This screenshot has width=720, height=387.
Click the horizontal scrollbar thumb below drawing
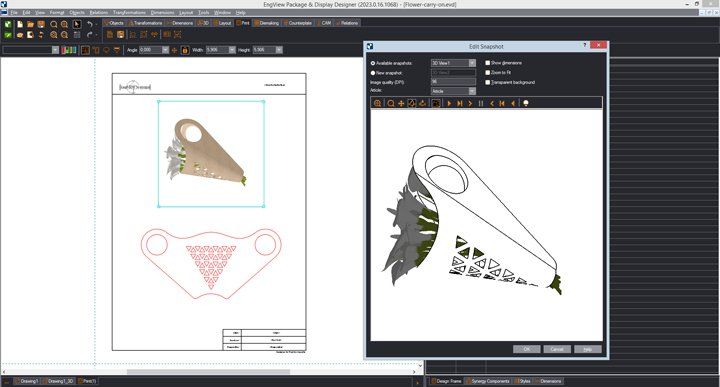(x=208, y=372)
